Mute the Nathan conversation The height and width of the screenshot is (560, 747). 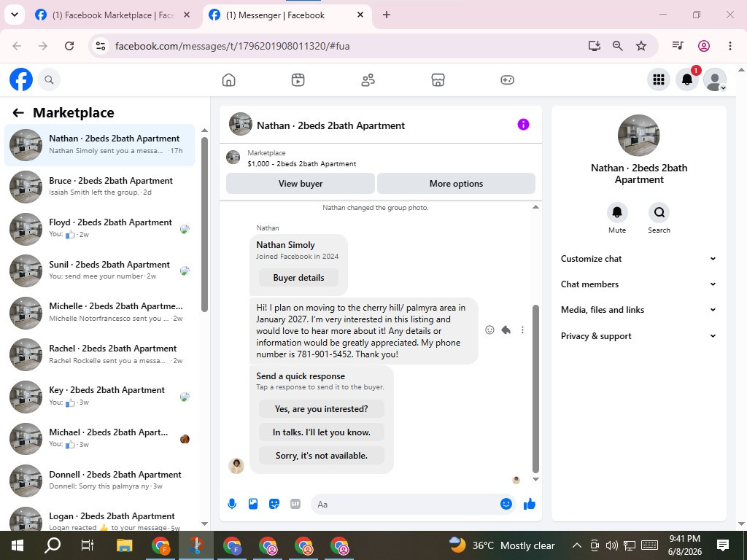point(617,212)
